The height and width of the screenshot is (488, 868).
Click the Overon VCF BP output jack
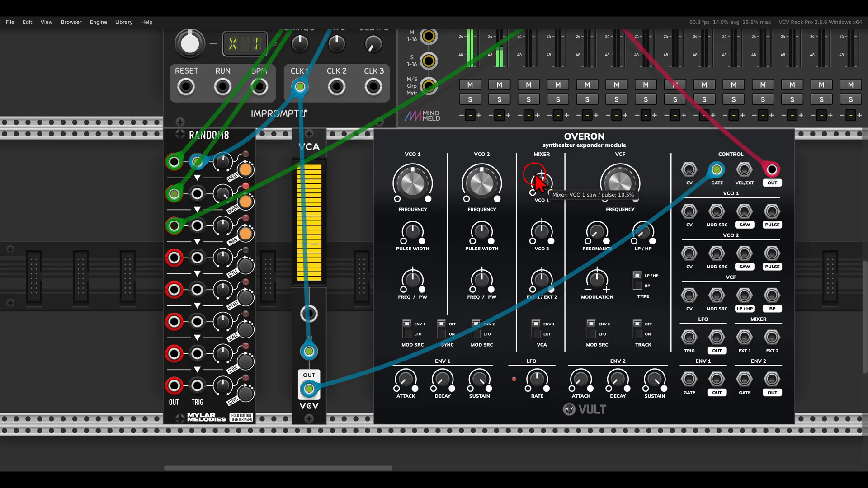coord(772,295)
